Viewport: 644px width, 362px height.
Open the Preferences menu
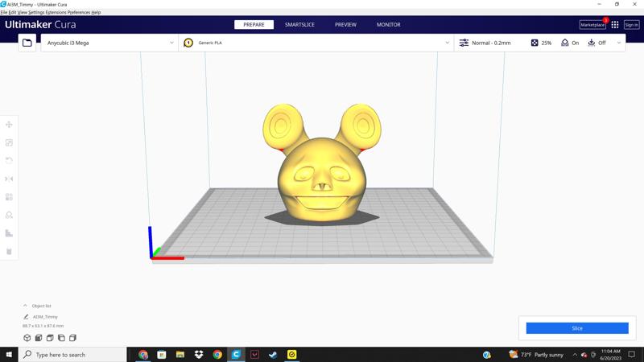point(79,12)
